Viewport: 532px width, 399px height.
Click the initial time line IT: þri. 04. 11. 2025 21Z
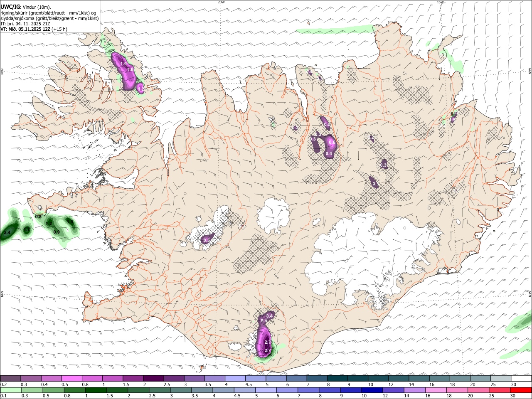[x=25, y=24]
